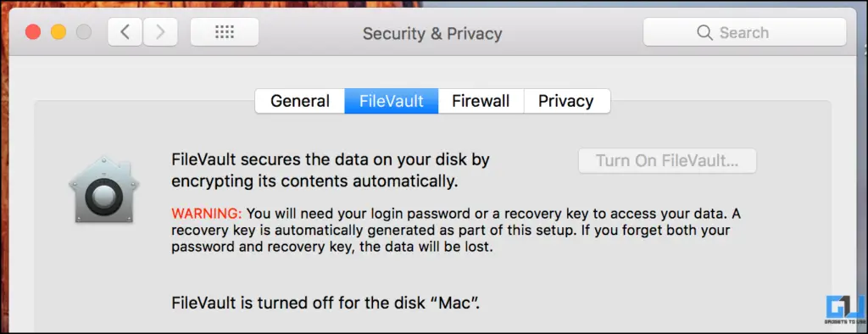
Task: Focus the Search input field
Action: tap(744, 32)
